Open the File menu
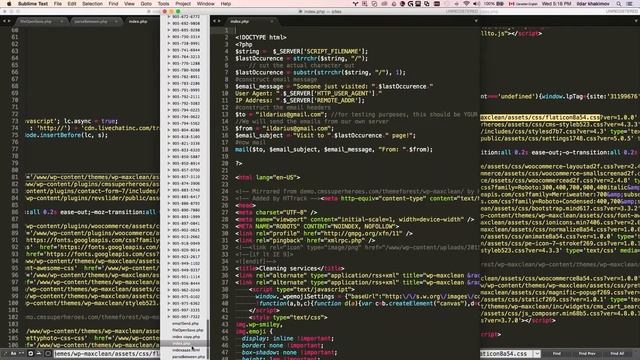640x360 pixels. pyautogui.click(x=58, y=4)
